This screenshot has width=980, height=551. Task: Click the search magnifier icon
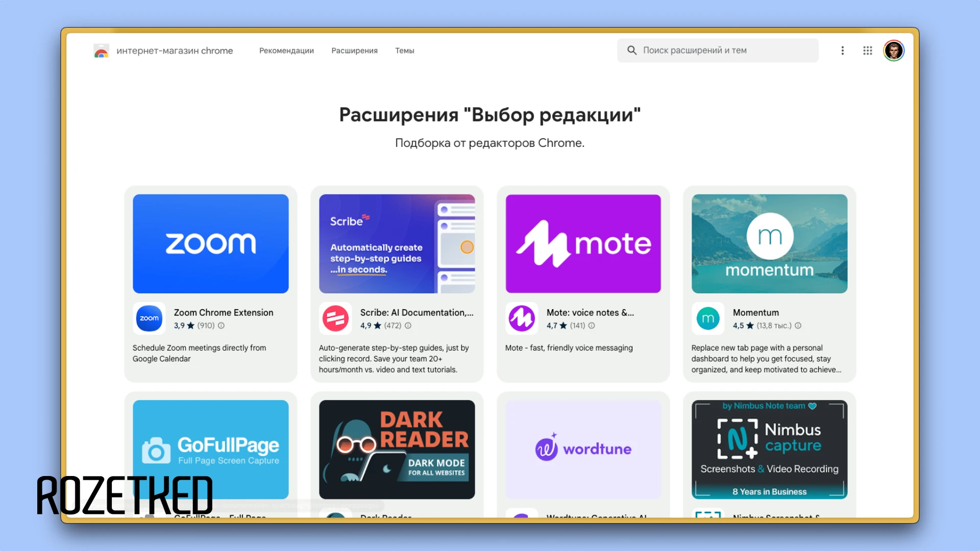point(631,51)
